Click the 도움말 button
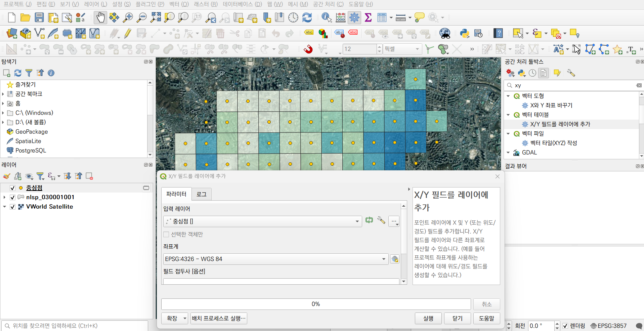 tap(486, 318)
